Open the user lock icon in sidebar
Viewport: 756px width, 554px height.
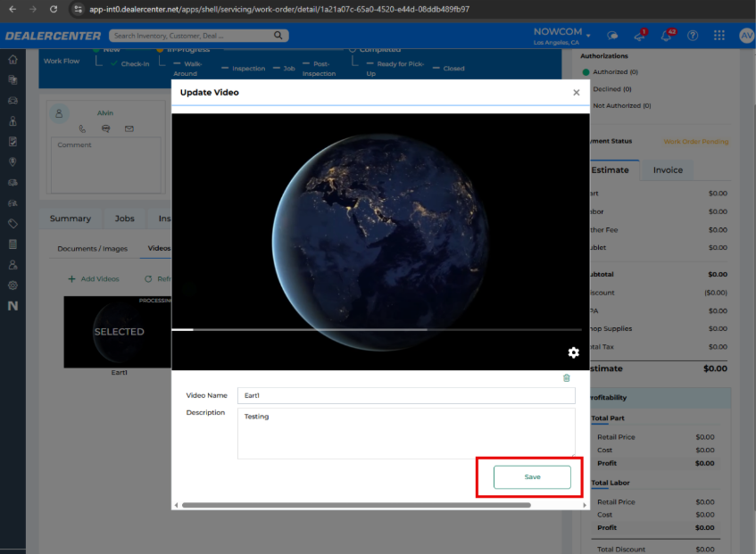(x=13, y=264)
